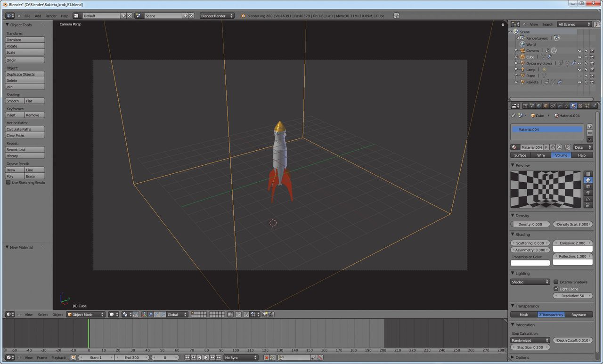The width and height of the screenshot is (603, 364).
Task: Select hair strands preview type
Action: click(x=588, y=199)
